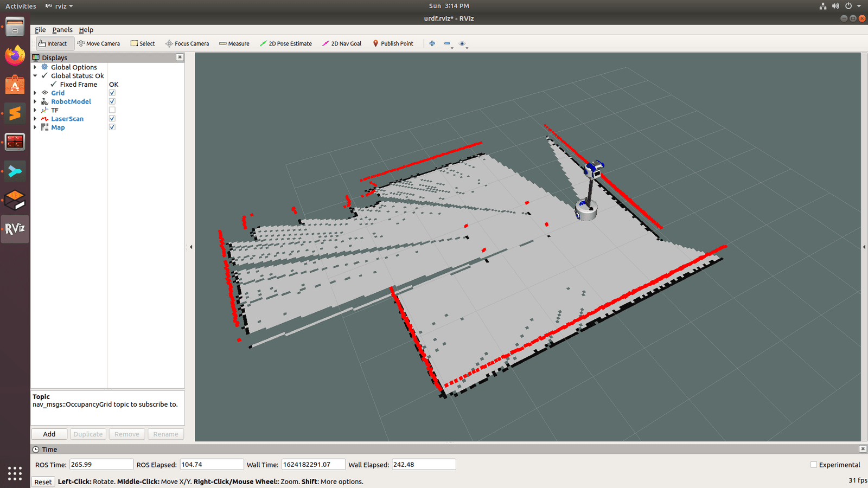868x488 pixels.
Task: Open the toolbar view options dropdown
Action: click(463, 43)
